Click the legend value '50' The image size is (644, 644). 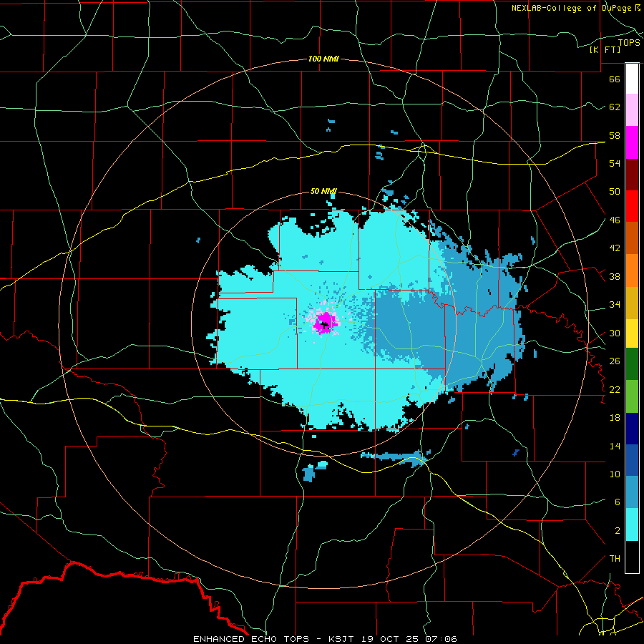(615, 192)
